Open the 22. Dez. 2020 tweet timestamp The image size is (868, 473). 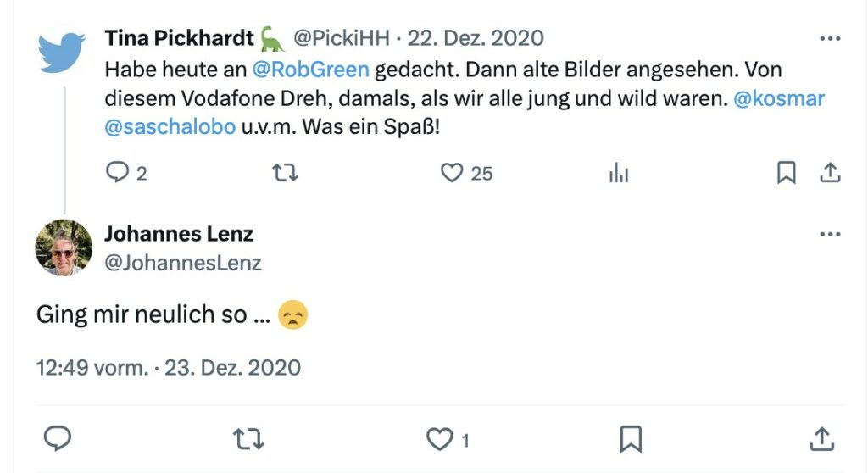pyautogui.click(x=476, y=37)
